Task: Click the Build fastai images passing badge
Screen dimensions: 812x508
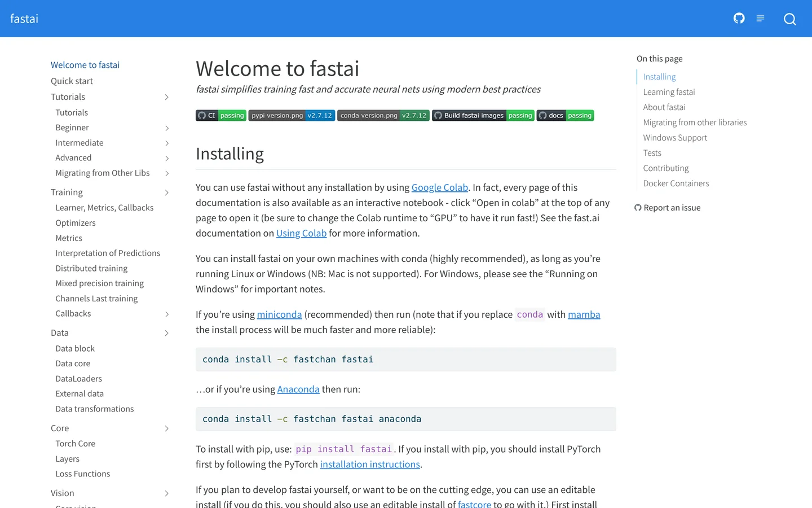Action: pos(483,116)
